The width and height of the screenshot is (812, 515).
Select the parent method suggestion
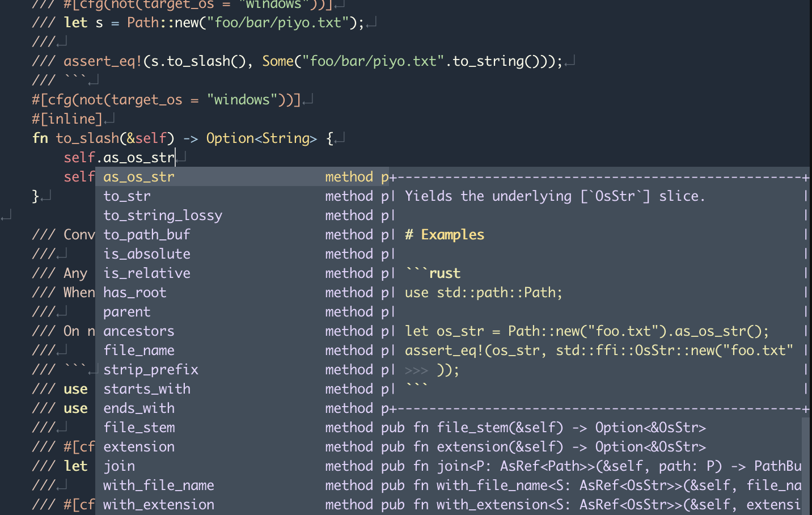tap(126, 311)
